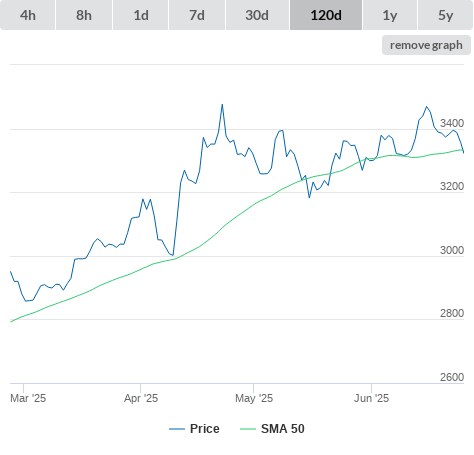Click the 3400 y-axis label
Image resolution: width=474 pixels, height=455 pixels.
click(452, 123)
